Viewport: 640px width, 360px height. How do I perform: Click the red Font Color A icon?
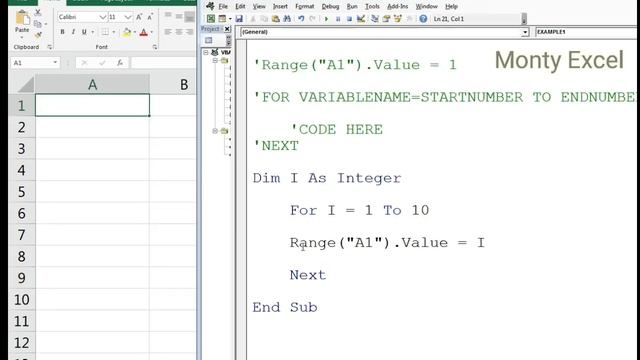(144, 32)
